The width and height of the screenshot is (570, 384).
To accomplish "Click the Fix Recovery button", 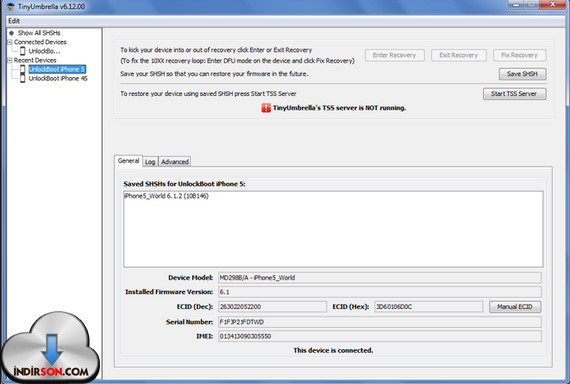I will (x=519, y=55).
